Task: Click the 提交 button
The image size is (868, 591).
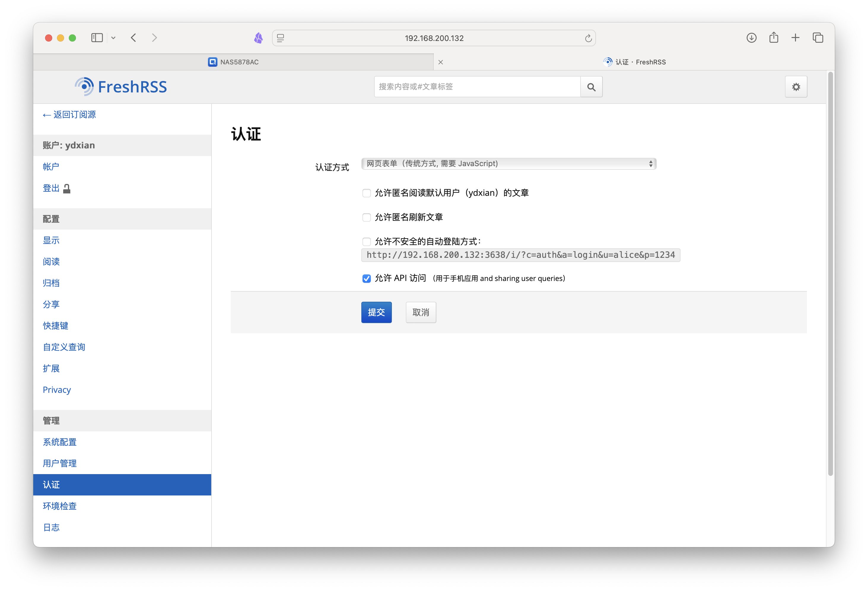Action: (x=376, y=312)
